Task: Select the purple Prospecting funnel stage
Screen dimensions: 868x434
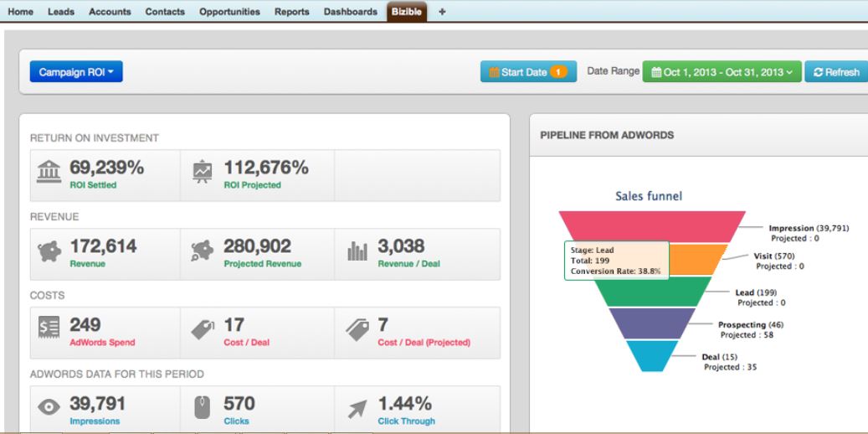Action: coord(651,323)
